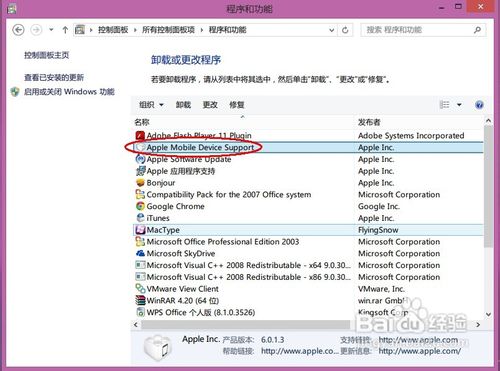Sort by 发布者 column header

pos(369,122)
